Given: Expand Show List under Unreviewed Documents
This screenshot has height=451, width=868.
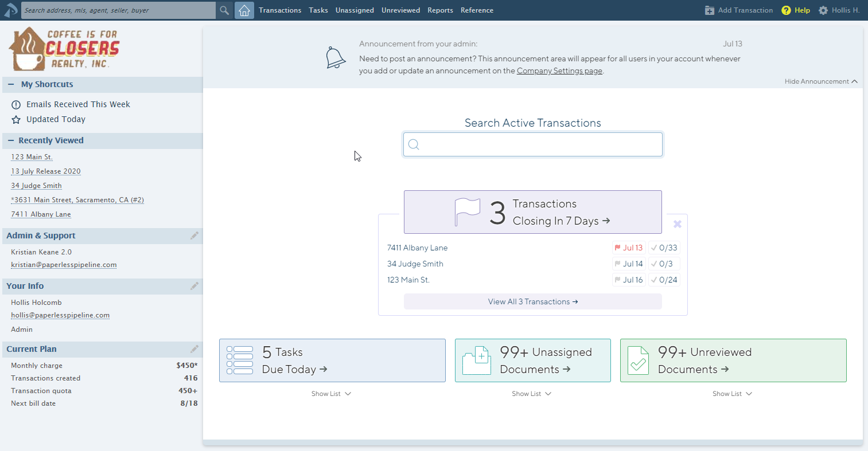Looking at the screenshot, I should [732, 394].
